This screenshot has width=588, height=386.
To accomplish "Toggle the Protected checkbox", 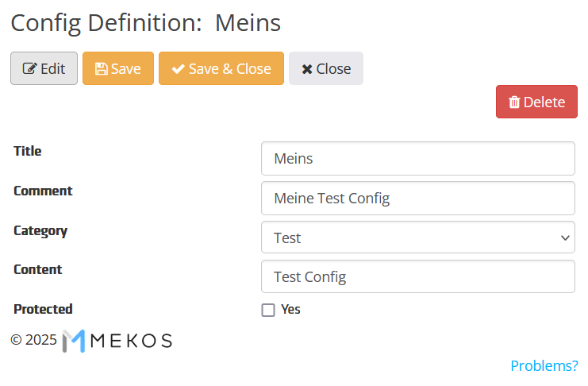I will tap(268, 310).
